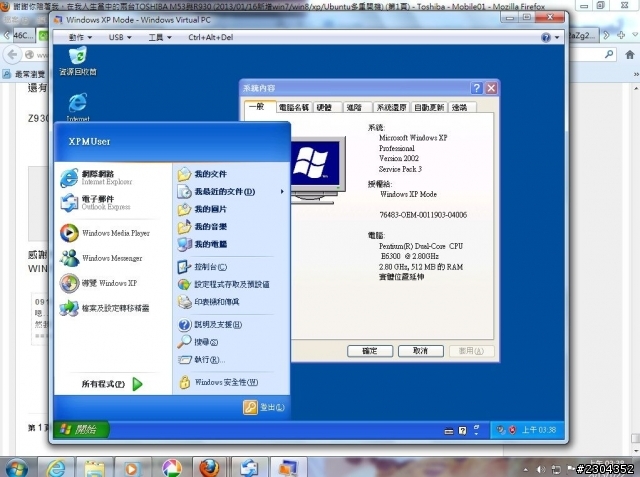Click the Virtual PC help question-mark icon
This screenshot has width=640, height=477.
tap(545, 38)
